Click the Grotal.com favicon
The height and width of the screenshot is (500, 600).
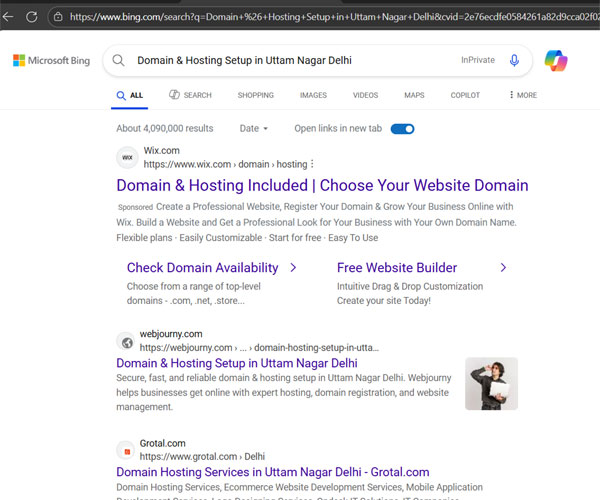point(126,449)
